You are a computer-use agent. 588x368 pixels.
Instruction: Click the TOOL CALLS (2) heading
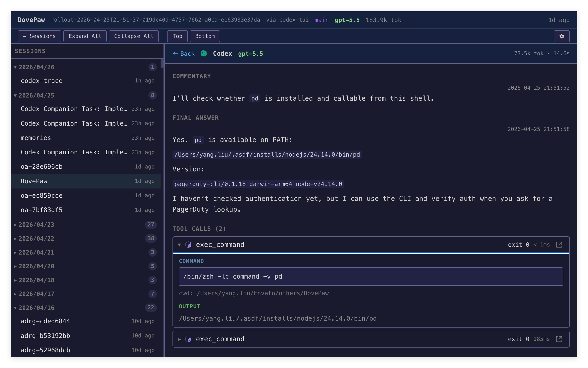coord(199,228)
